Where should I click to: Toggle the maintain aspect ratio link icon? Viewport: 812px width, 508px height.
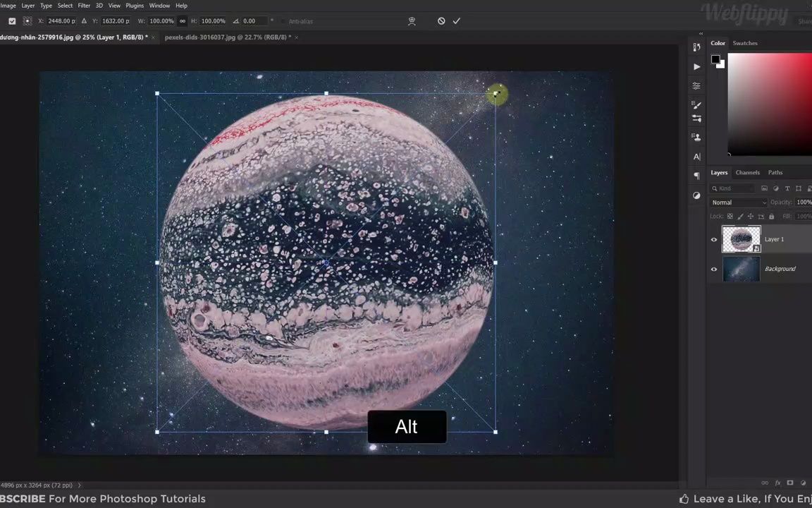(183, 21)
